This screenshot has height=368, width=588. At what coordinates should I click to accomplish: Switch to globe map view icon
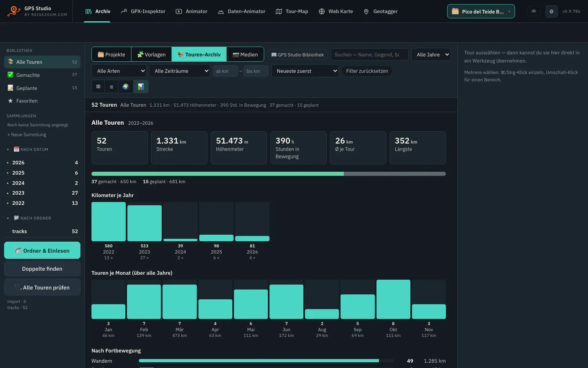point(125,87)
